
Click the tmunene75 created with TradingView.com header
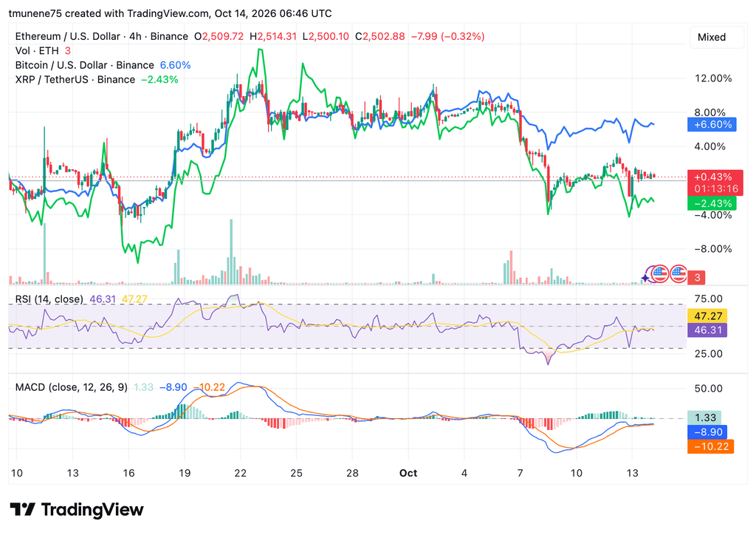coord(171,13)
